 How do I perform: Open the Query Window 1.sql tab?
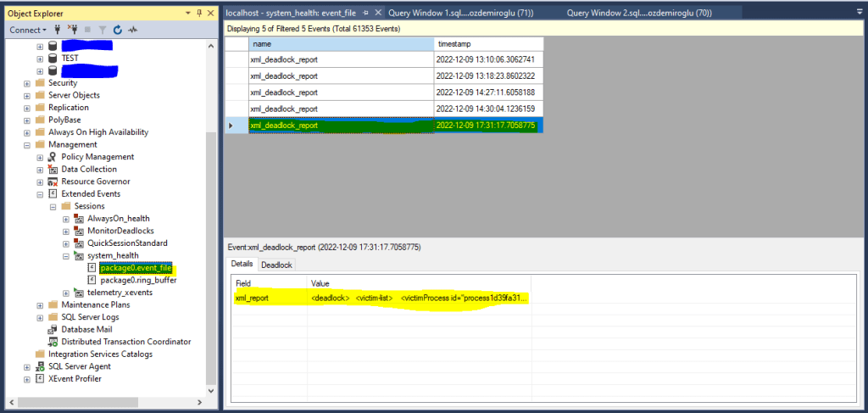point(461,13)
